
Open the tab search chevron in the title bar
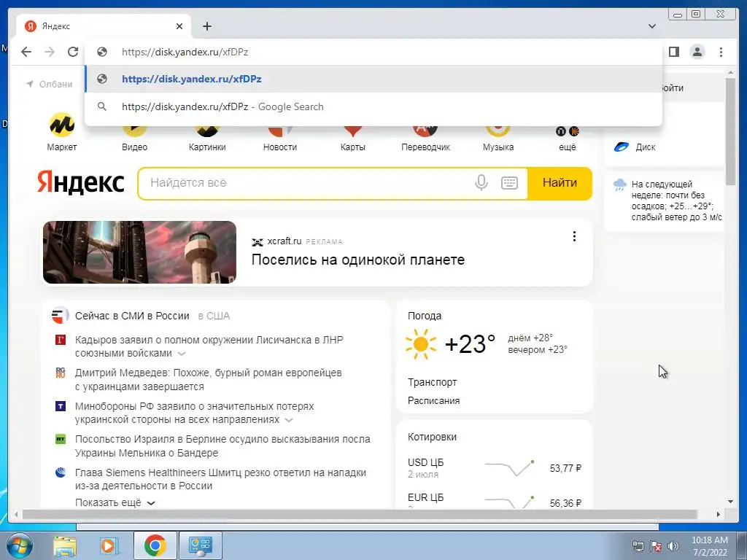pos(652,26)
